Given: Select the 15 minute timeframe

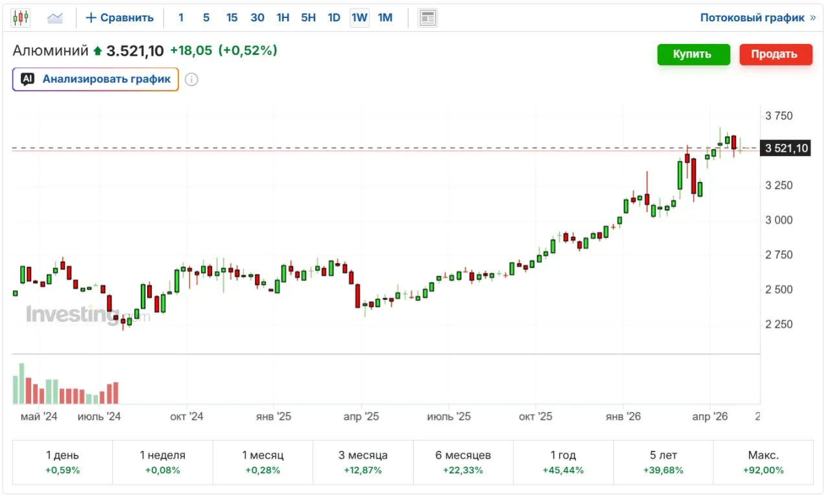Looking at the screenshot, I should [231, 17].
